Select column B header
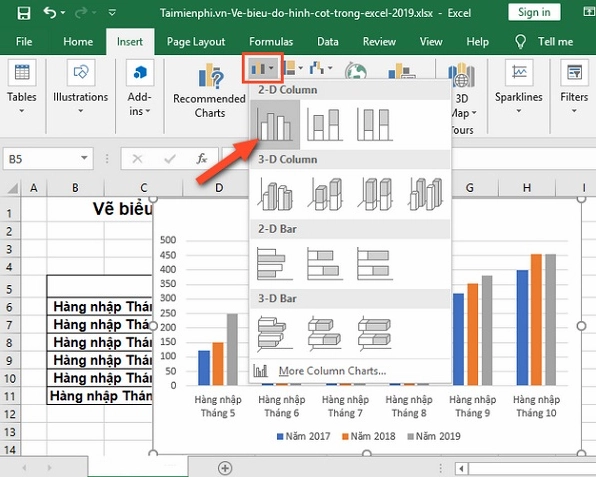Viewport: 596px width, 477px height. click(75, 188)
